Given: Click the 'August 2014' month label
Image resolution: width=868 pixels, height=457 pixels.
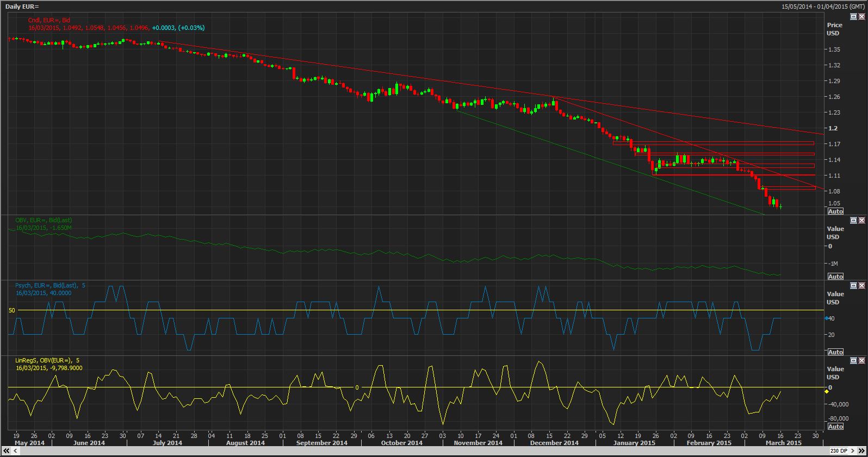Looking at the screenshot, I should tap(245, 443).
